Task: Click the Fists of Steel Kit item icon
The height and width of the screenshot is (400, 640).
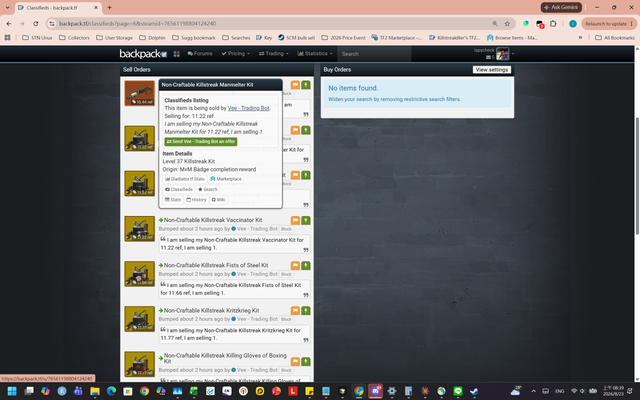Action: point(140,274)
